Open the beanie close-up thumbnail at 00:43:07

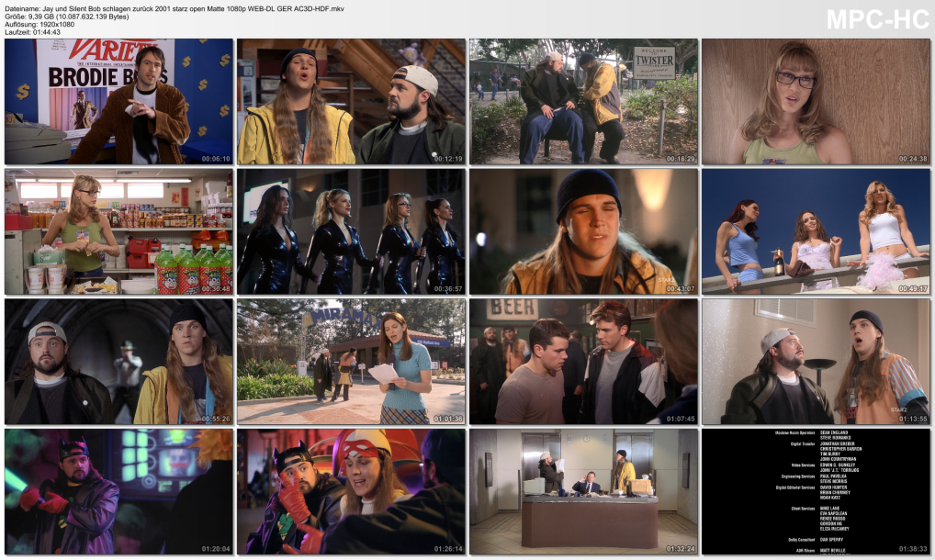point(583,231)
